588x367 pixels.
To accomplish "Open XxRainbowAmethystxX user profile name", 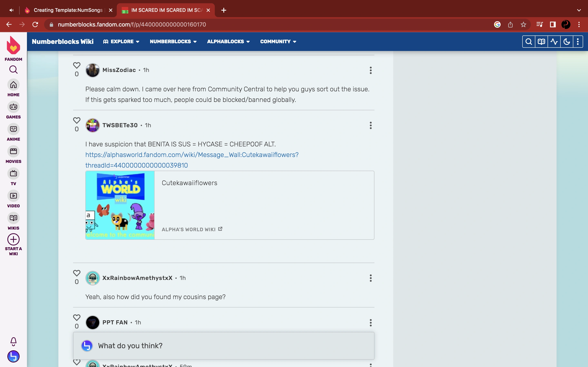I will [137, 278].
